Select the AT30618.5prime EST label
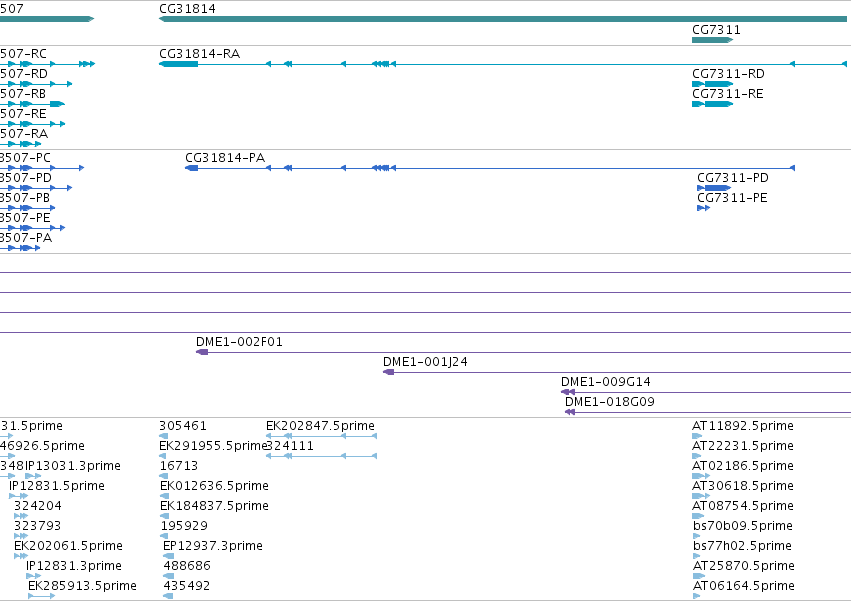Image resolution: width=851 pixels, height=601 pixels. [x=742, y=486]
